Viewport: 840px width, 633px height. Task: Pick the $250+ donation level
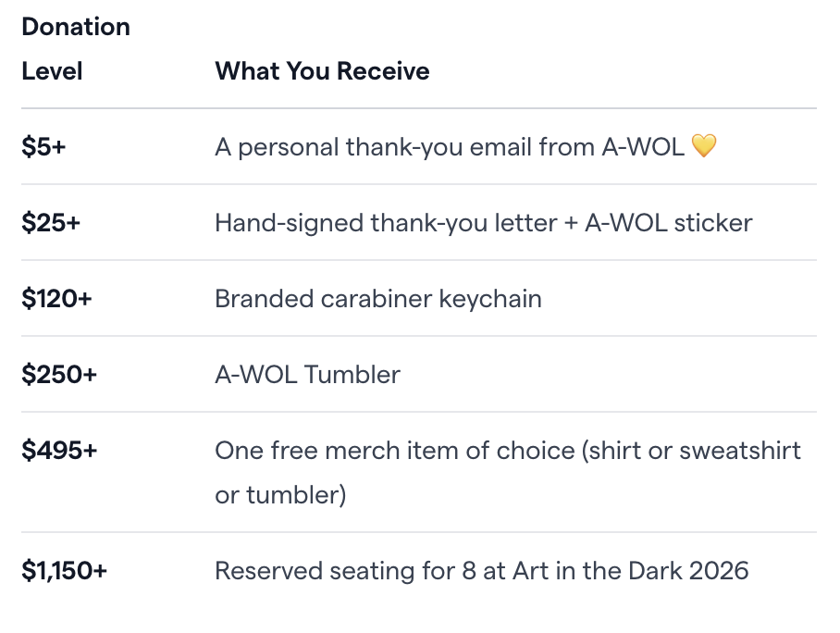[59, 375]
